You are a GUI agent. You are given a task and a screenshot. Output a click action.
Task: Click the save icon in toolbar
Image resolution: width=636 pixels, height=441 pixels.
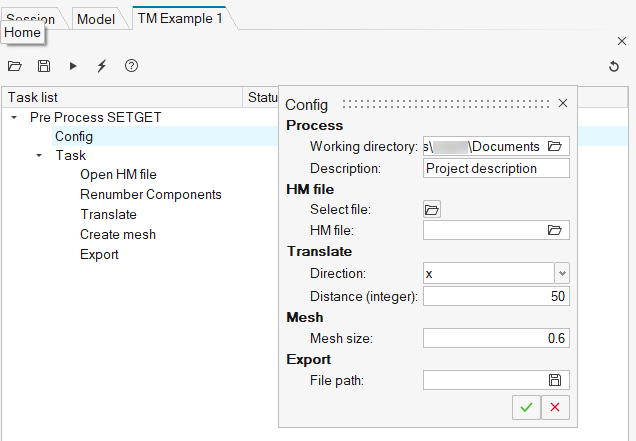(x=44, y=66)
